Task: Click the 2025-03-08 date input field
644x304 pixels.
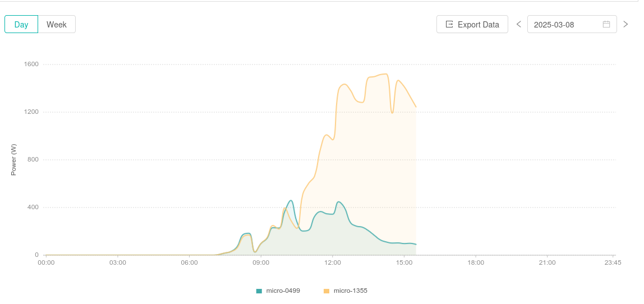Action: 564,24
